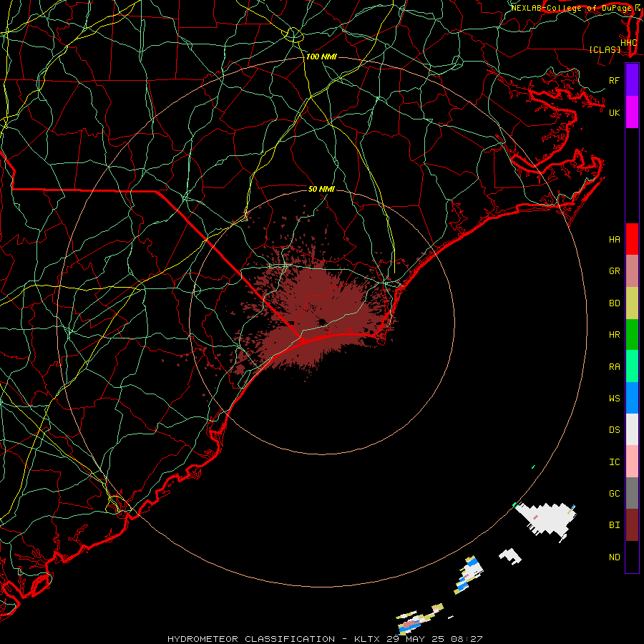Click the KLTX radar site identifier
644x644 pixels.
pos(366,639)
